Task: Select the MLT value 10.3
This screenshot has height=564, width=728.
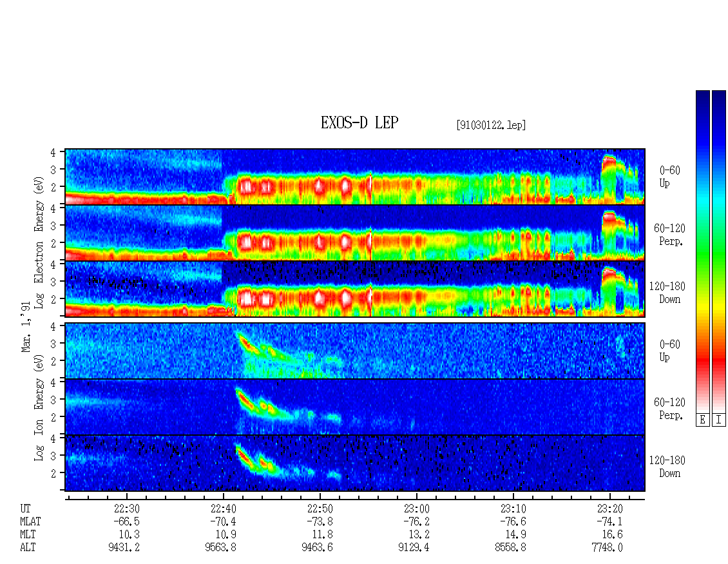Action: (x=129, y=535)
